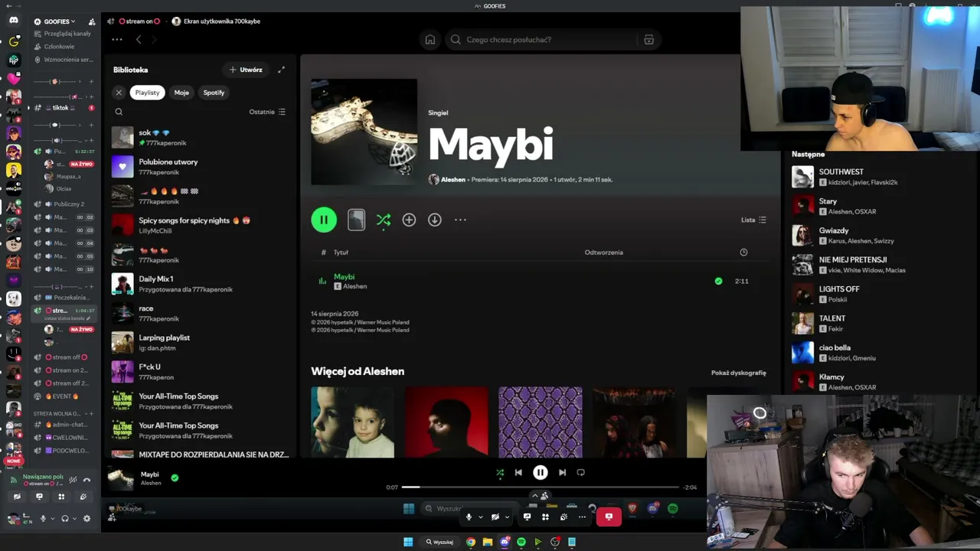Open Wzmocnienia serwera in Discord sidebar
The height and width of the screenshot is (551, 980).
(64, 60)
